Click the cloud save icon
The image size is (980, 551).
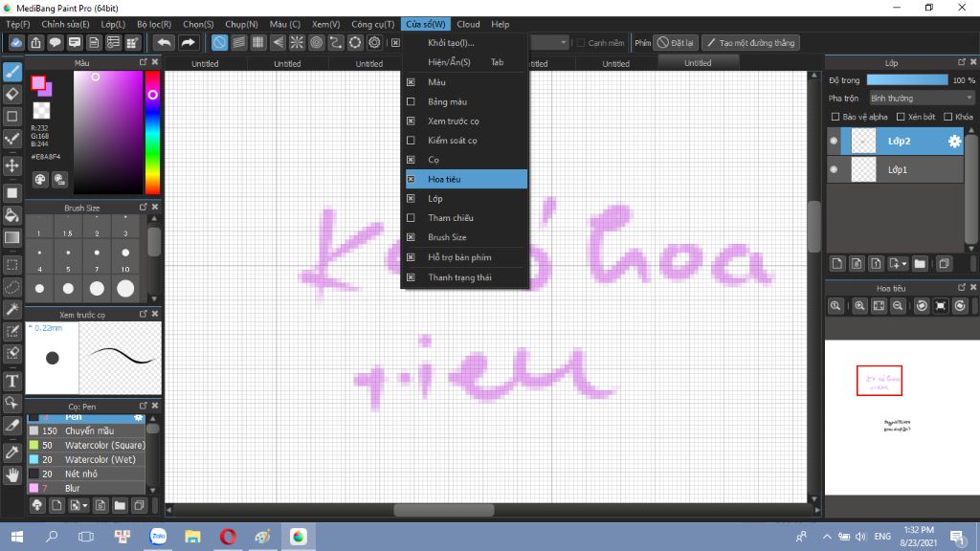[16, 42]
